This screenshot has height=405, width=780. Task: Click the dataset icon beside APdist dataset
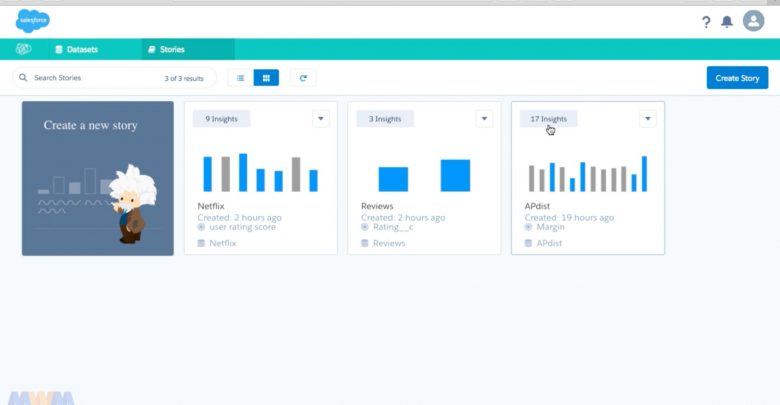coord(528,243)
